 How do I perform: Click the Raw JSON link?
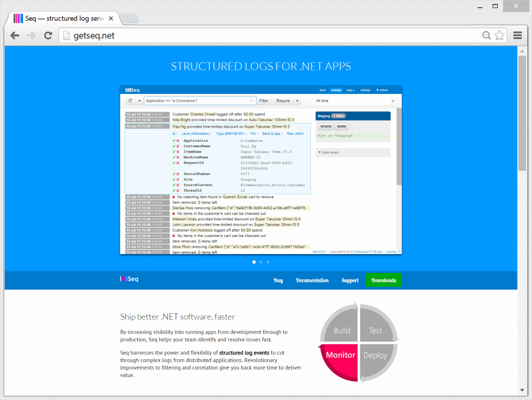click(x=295, y=134)
